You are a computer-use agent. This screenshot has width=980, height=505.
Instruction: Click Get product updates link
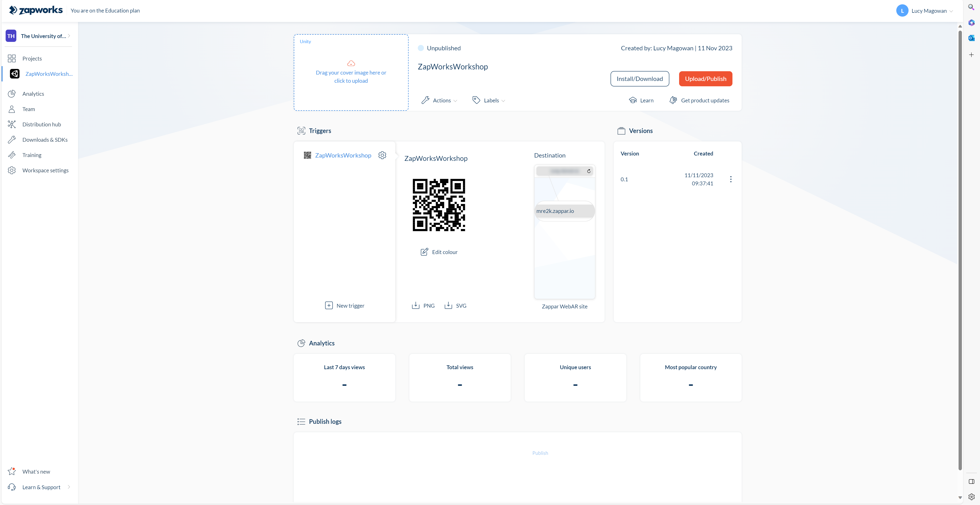[x=705, y=100]
